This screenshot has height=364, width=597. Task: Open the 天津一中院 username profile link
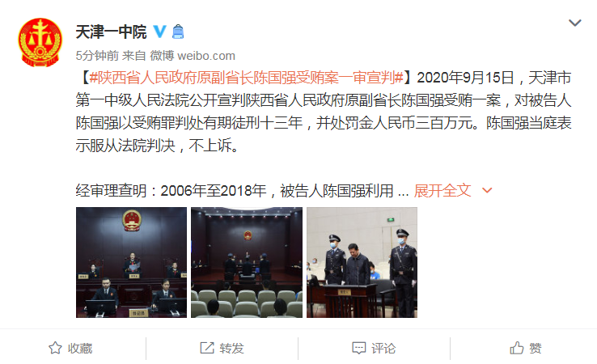(111, 32)
